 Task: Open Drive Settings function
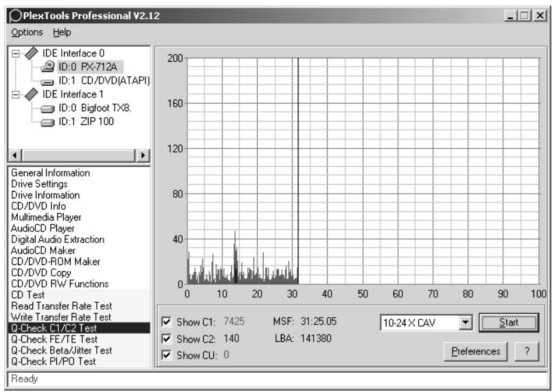pos(39,184)
